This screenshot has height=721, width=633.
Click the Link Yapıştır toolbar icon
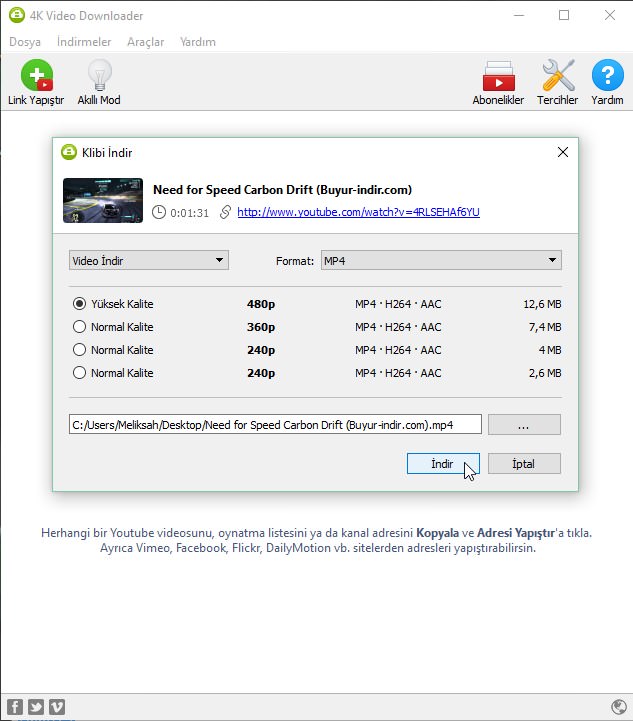click(x=36, y=75)
